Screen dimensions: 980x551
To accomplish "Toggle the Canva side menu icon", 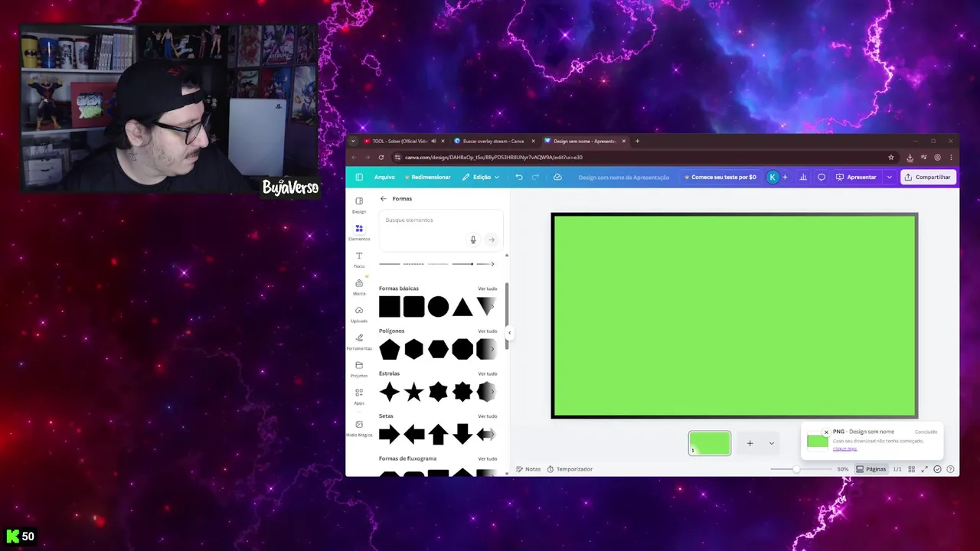I will pyautogui.click(x=359, y=177).
